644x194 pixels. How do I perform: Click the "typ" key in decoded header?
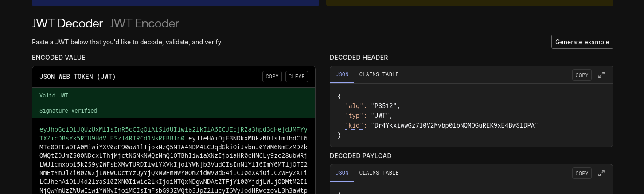[354, 116]
